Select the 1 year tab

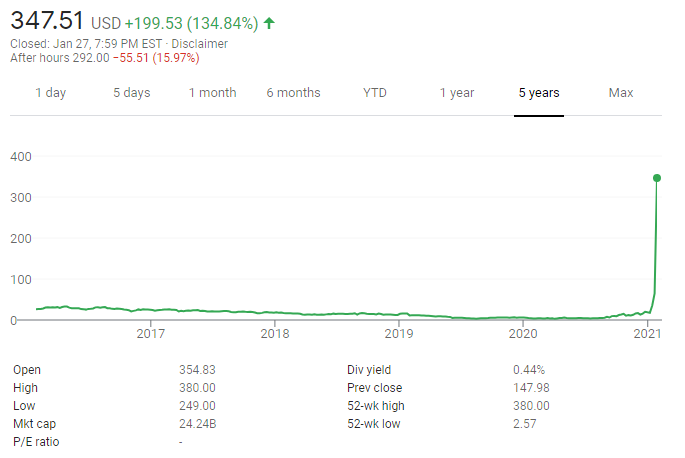457,93
